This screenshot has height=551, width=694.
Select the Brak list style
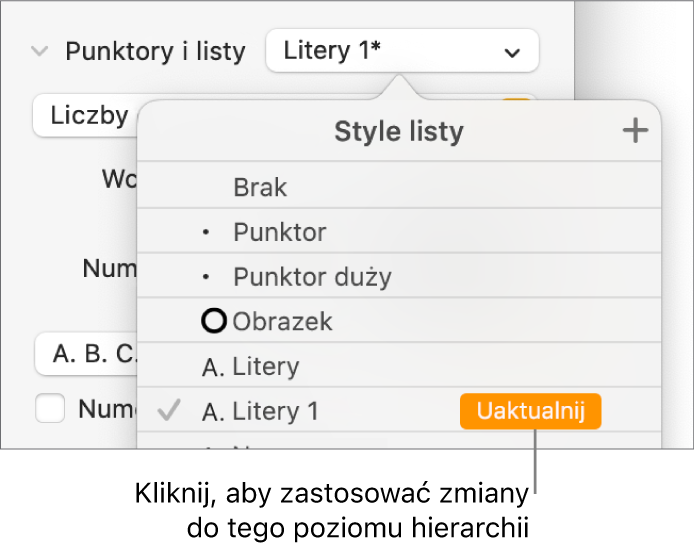399,186
